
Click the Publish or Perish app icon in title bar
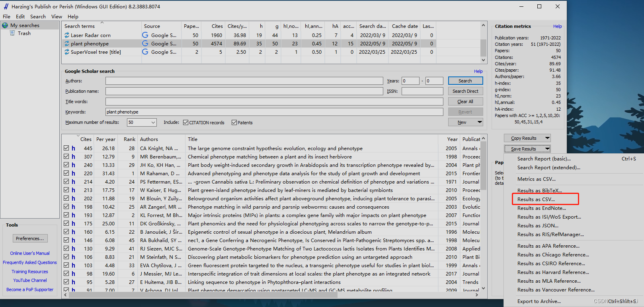pos(6,6)
